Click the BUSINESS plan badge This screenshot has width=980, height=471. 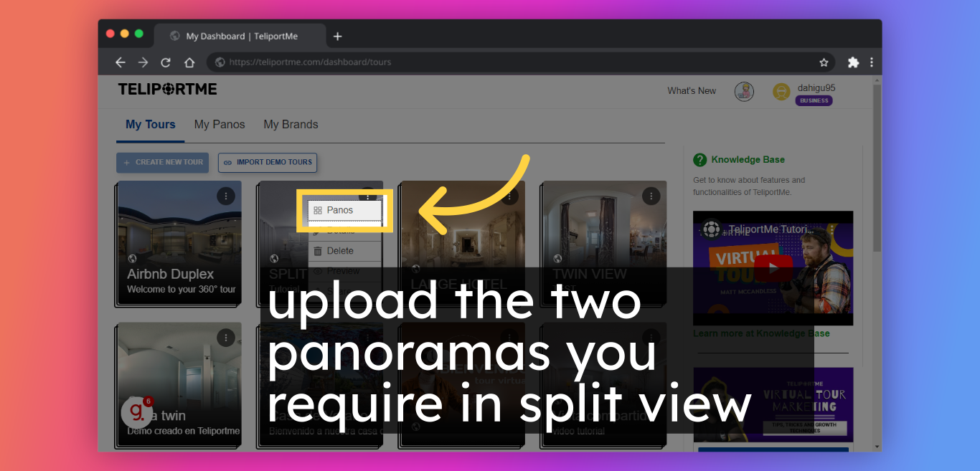814,101
